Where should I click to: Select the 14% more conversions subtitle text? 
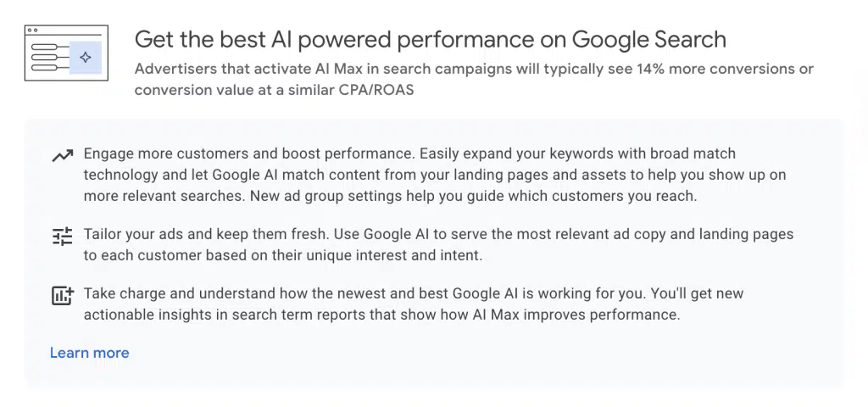pyautogui.click(x=474, y=79)
